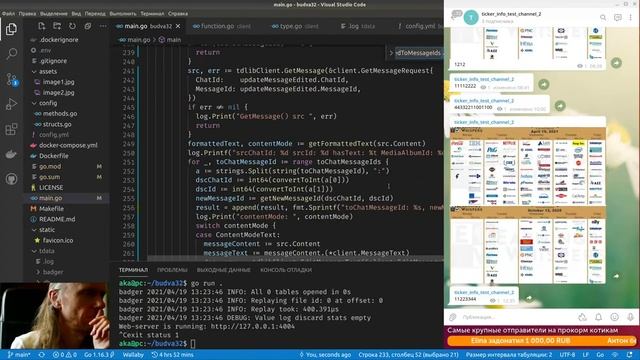The image size is (640, 360).
Task: Switch to the ПРОБЛЕМЫ panel tab
Action: click(172, 270)
